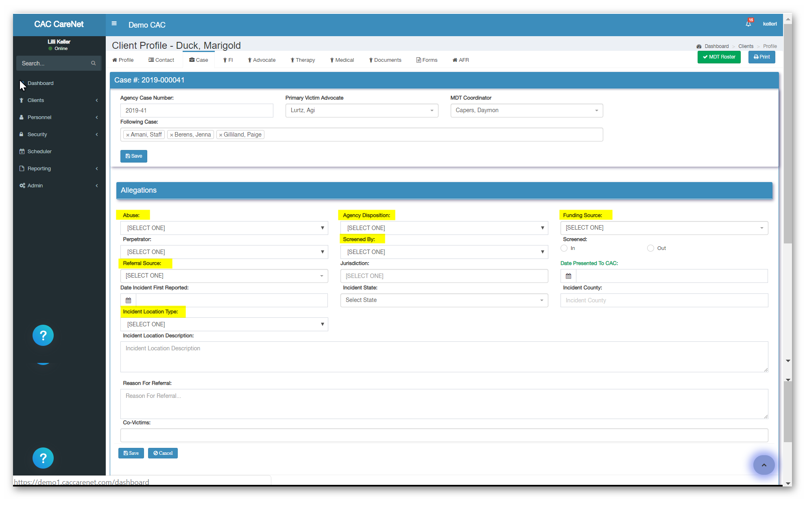The image size is (805, 532).
Task: Toggle the hamburger sidebar menu icon
Action: [114, 24]
